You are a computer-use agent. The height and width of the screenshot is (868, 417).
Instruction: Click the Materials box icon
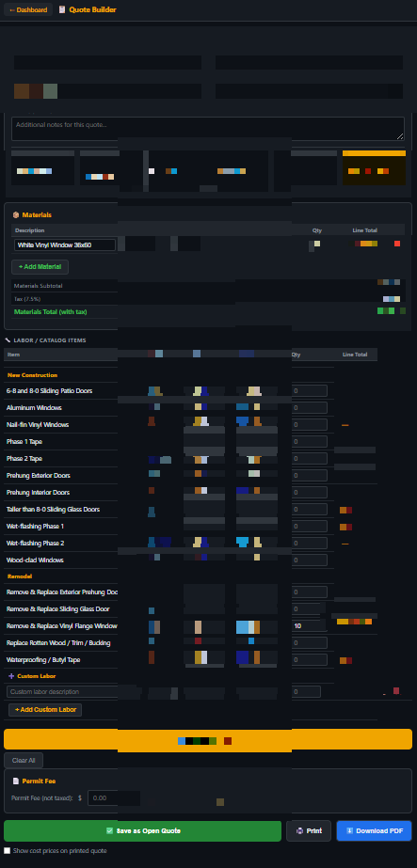pyautogui.click(x=15, y=214)
